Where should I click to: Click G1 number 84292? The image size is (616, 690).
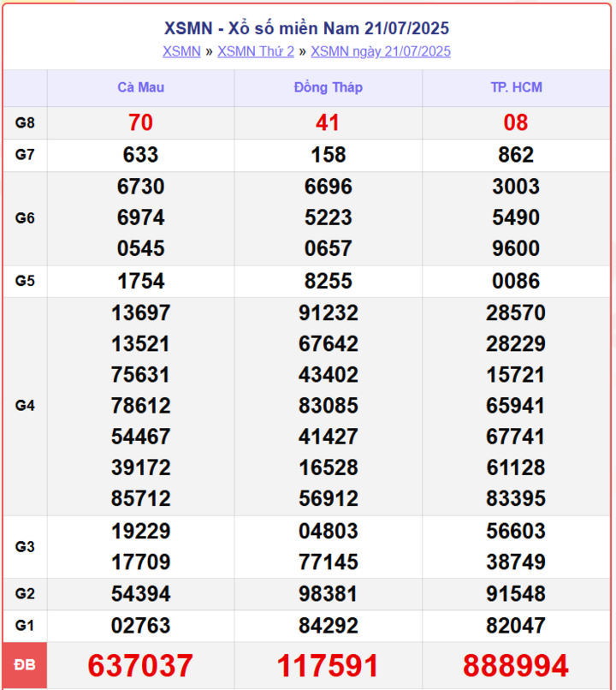point(329,626)
